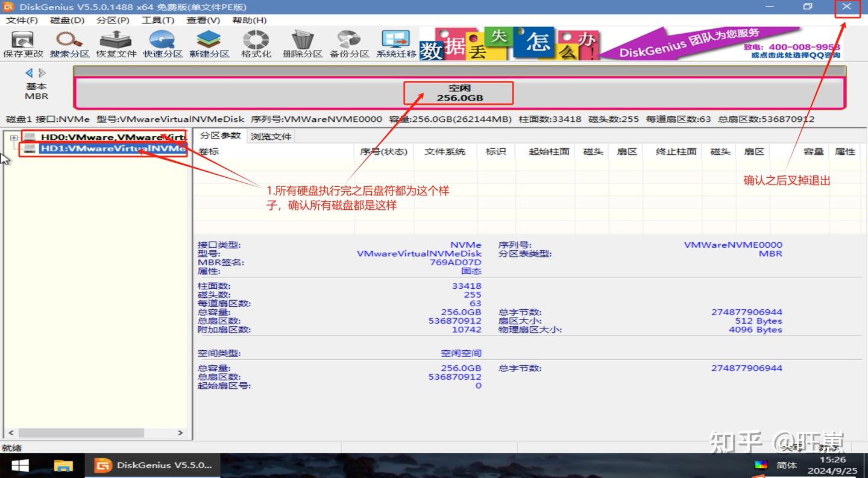The height and width of the screenshot is (478, 868).
Task: Start 快速分区 quick partition
Action: click(x=163, y=44)
